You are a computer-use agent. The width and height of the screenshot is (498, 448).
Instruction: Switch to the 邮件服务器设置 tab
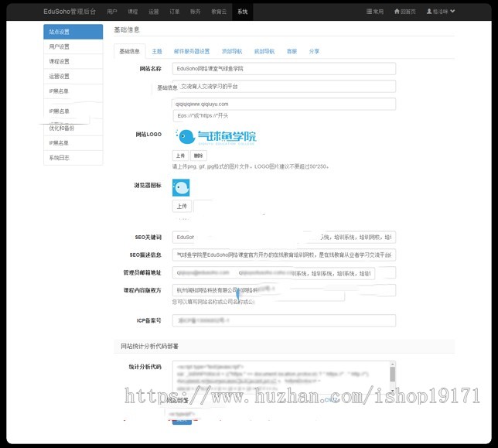(192, 52)
